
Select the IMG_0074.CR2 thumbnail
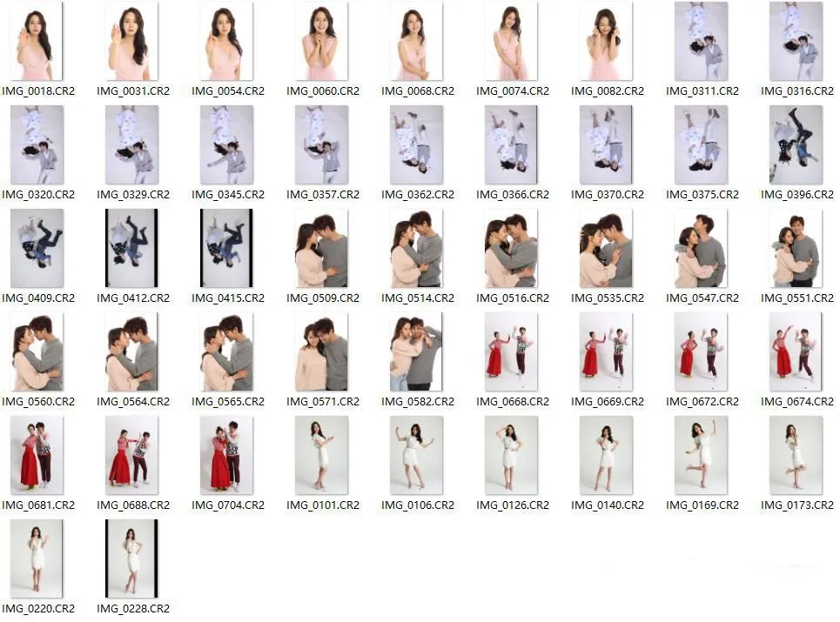[x=511, y=41]
